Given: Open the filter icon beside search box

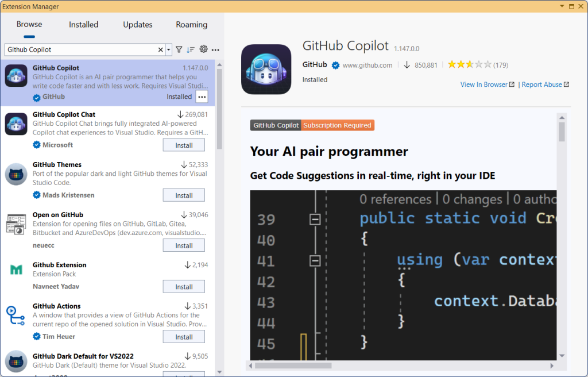Looking at the screenshot, I should [179, 49].
